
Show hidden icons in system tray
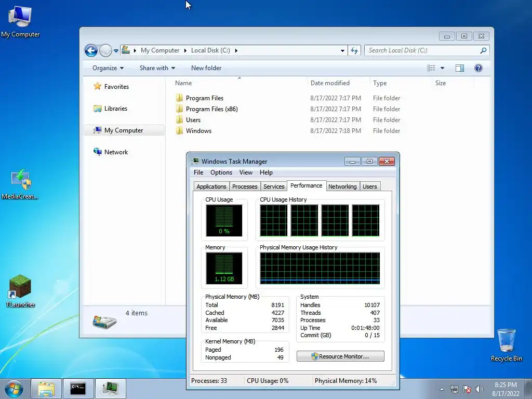click(442, 389)
